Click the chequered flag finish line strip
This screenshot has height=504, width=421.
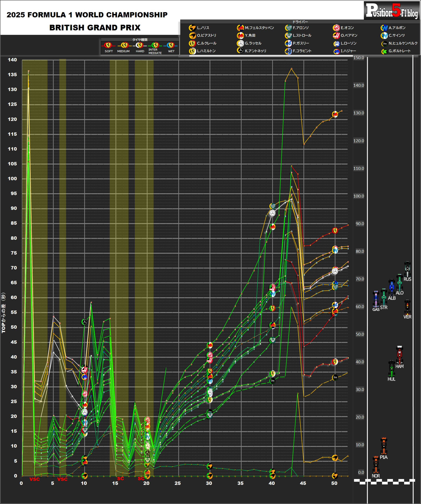point(384,482)
